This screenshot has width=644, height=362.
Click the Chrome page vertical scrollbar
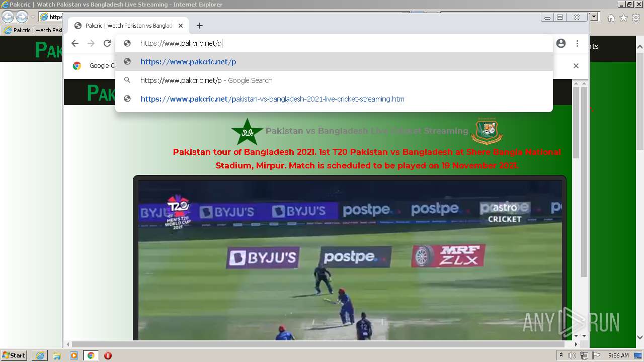[x=584, y=183]
